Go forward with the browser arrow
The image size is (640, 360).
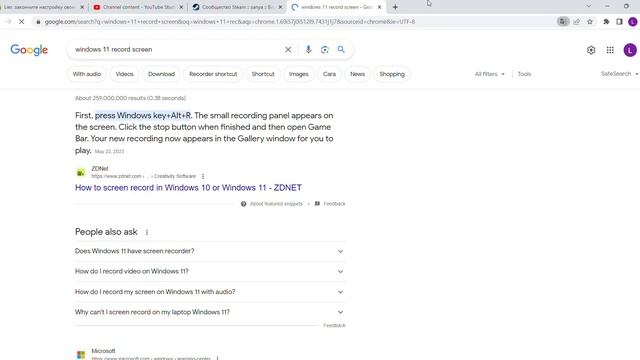[8, 22]
